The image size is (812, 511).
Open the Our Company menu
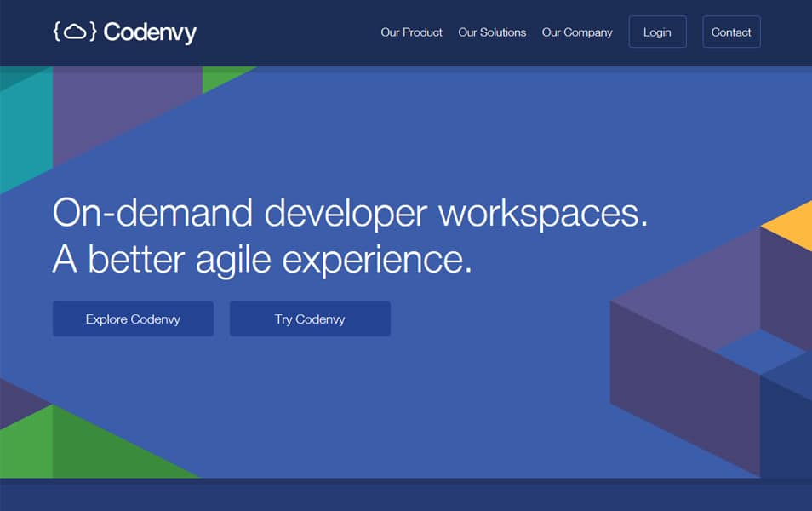tap(577, 32)
